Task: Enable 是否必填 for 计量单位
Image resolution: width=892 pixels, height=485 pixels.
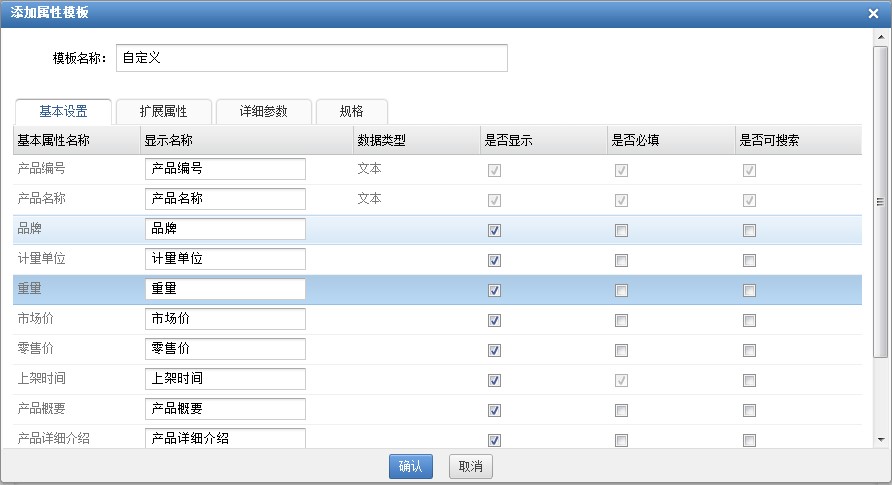Action: point(621,260)
